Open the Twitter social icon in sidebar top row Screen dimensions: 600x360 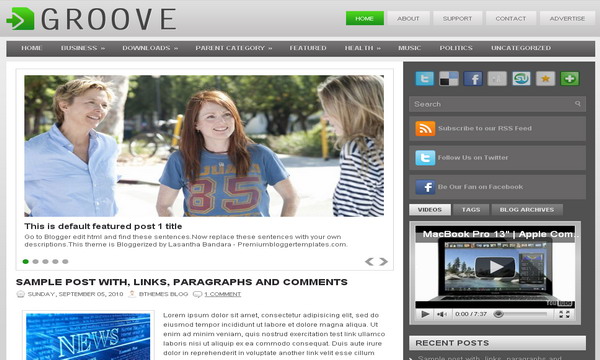[x=425, y=78]
